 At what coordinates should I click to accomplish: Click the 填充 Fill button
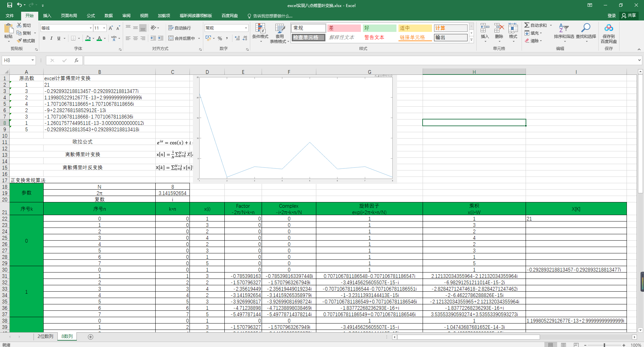coord(533,33)
